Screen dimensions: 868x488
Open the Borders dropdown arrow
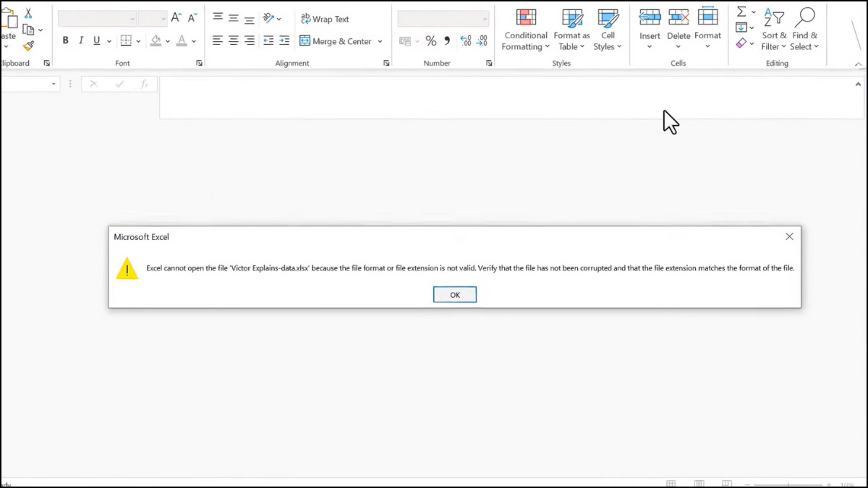tap(138, 42)
